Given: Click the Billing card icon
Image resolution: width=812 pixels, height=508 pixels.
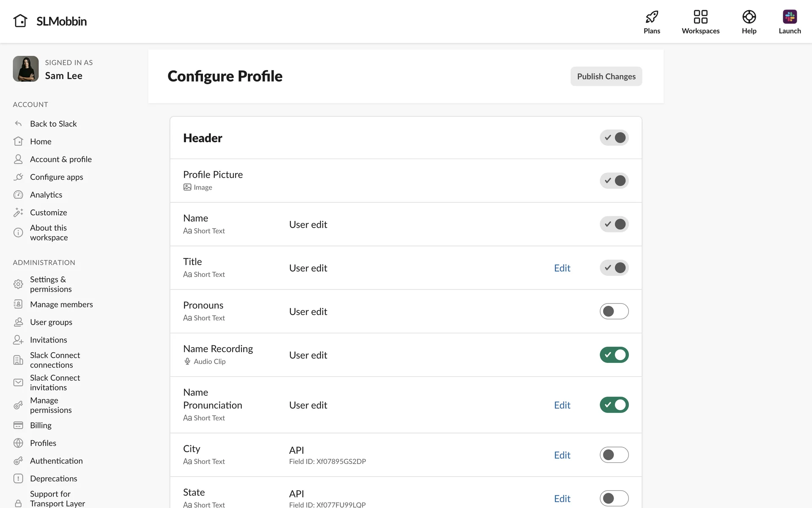Looking at the screenshot, I should 18,425.
